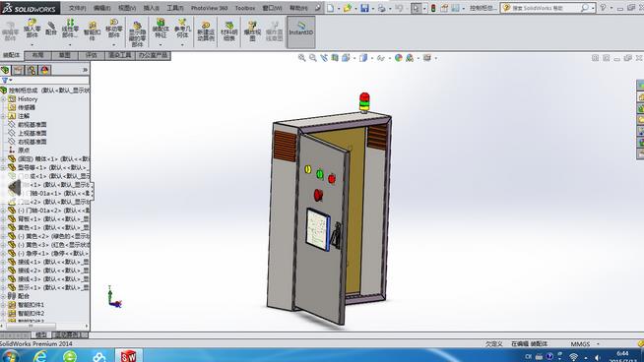Open the dropdown arrow under Insert Components
The width and height of the screenshot is (644, 362).
(32, 44)
